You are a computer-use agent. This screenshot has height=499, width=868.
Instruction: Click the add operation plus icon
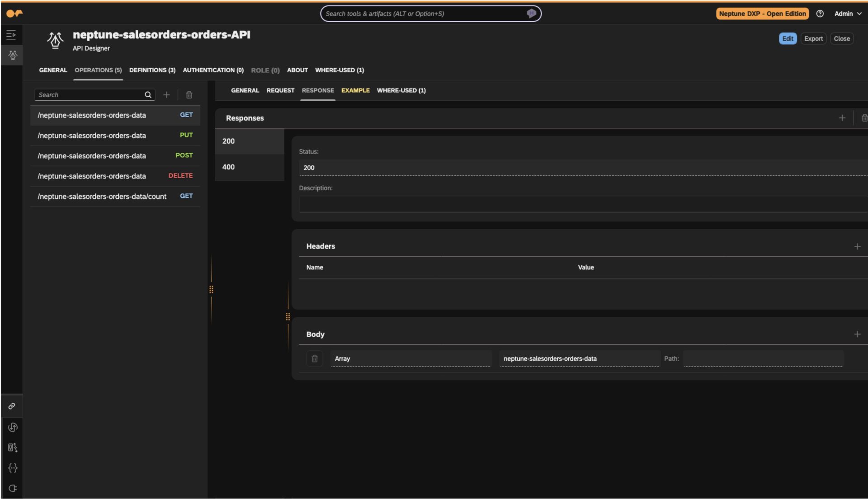tap(166, 95)
